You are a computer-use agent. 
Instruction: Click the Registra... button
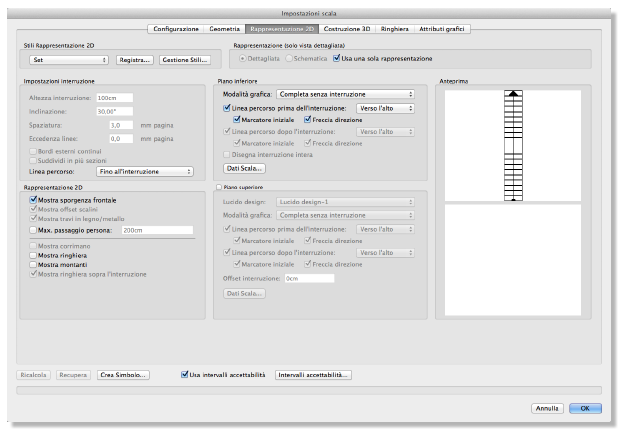coord(135,60)
